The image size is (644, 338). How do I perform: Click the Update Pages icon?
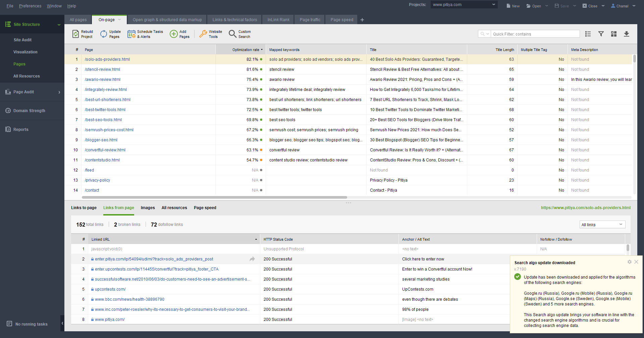click(x=104, y=34)
